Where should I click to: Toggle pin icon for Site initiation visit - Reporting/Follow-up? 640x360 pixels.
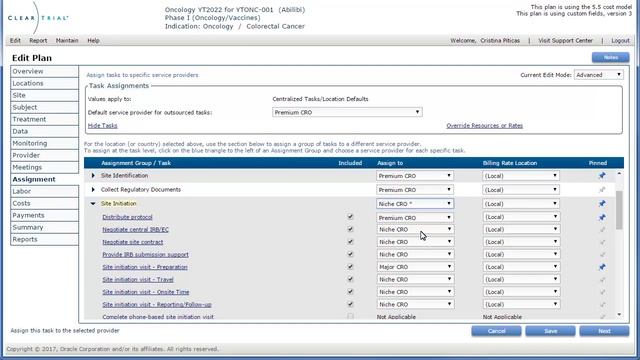pos(602,304)
